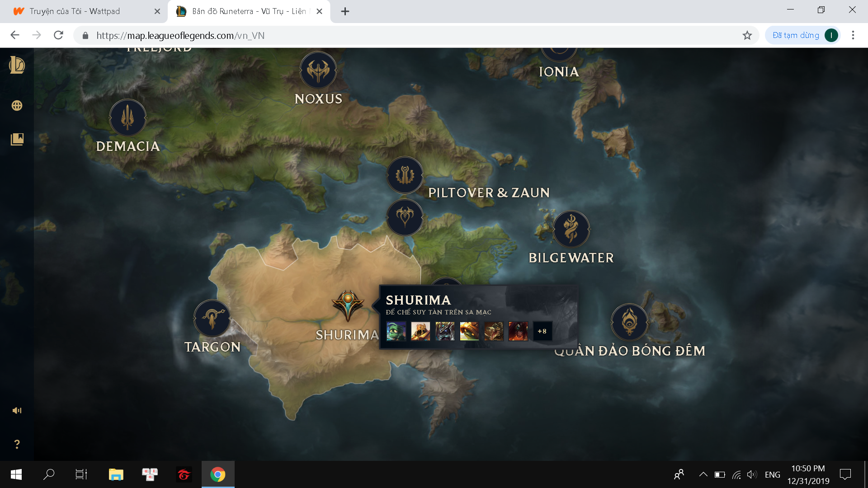This screenshot has width=868, height=488.
Task: Click the IONIA map label
Action: [559, 72]
